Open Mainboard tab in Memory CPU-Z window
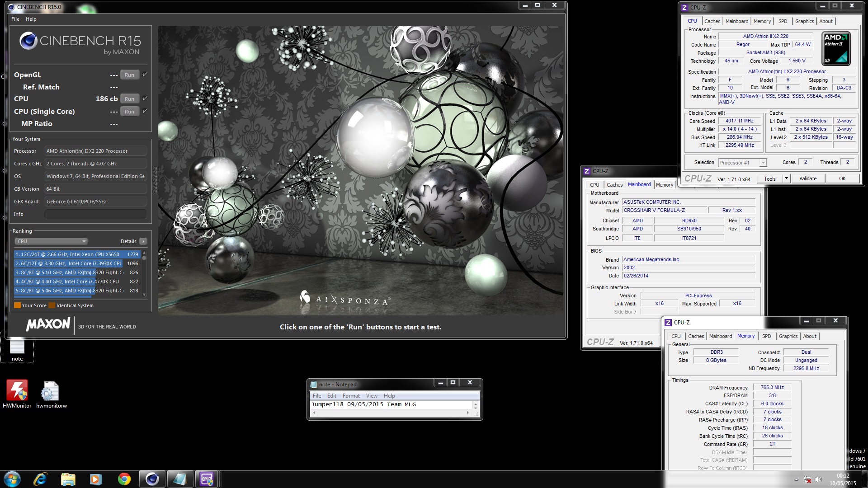 pos(720,336)
